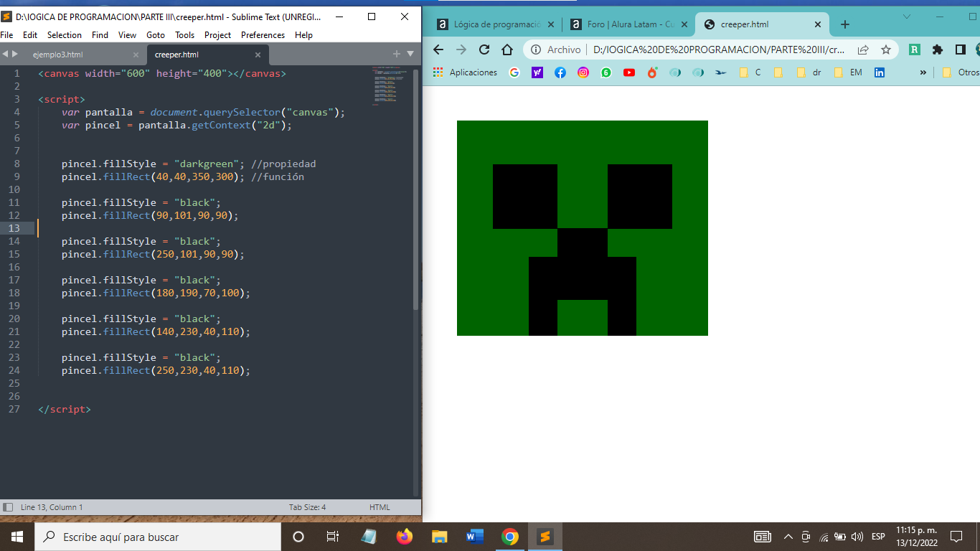Open File Explorer from taskbar
The height and width of the screenshot is (551, 980).
(x=440, y=537)
